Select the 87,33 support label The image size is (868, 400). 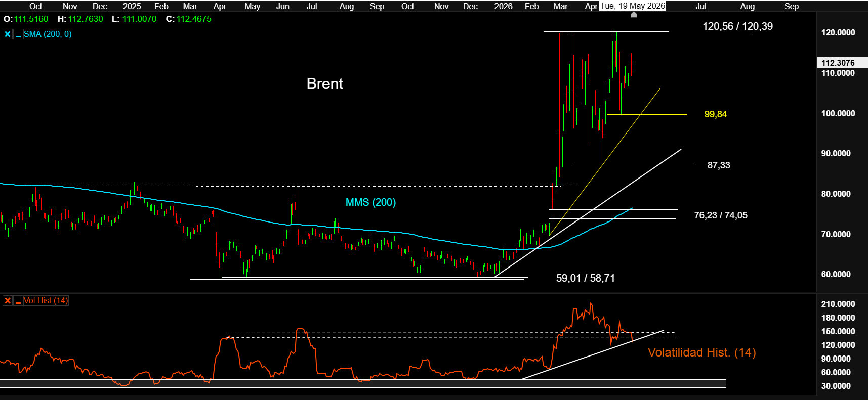pos(719,165)
